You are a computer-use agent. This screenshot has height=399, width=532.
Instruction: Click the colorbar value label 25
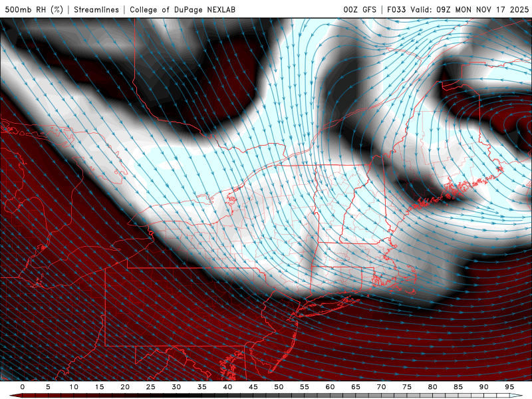(151, 387)
